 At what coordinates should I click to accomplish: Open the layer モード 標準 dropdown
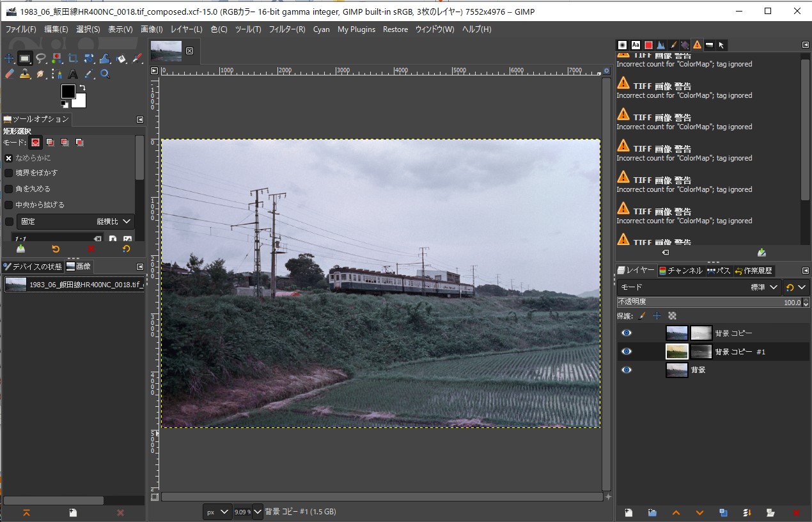click(699, 287)
